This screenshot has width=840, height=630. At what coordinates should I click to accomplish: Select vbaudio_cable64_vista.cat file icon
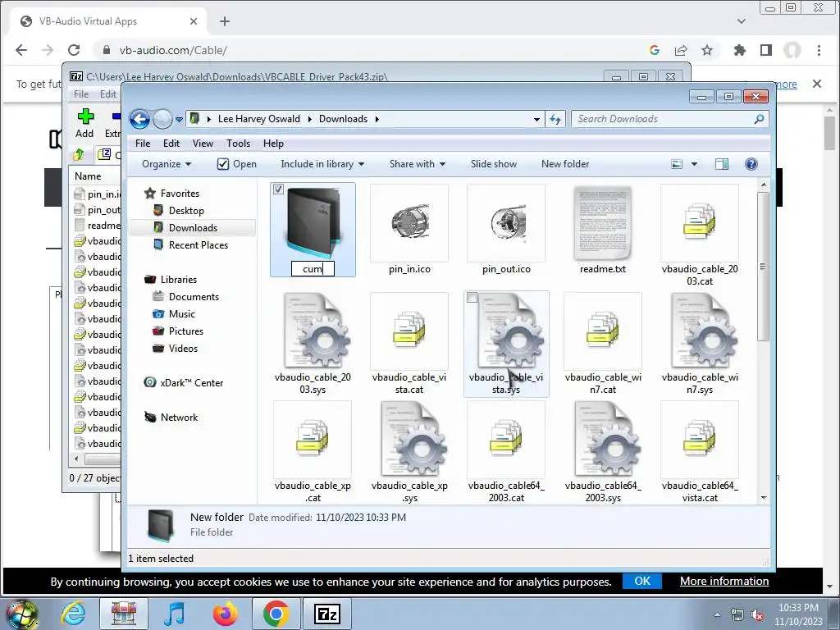700,440
